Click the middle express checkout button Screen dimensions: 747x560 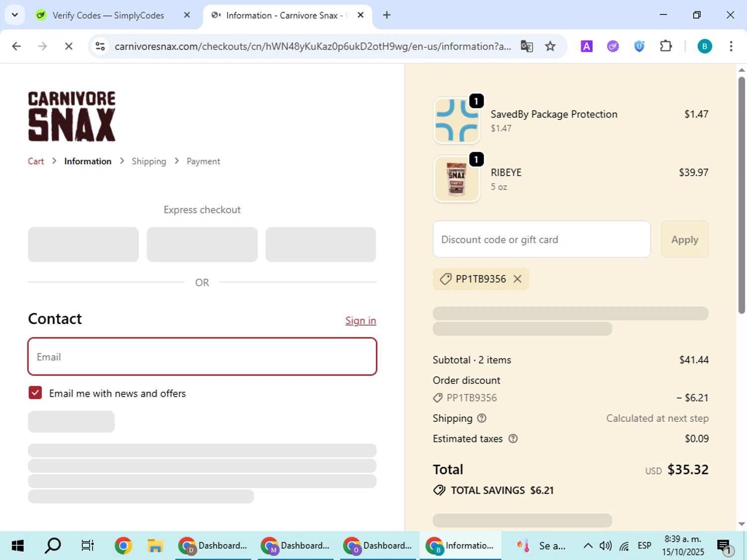point(202,244)
